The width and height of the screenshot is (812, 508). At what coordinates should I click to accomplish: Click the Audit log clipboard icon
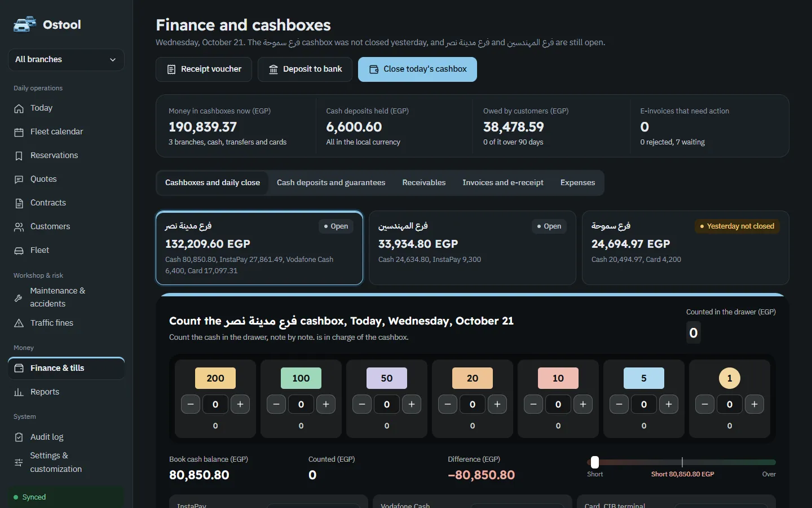click(x=19, y=437)
